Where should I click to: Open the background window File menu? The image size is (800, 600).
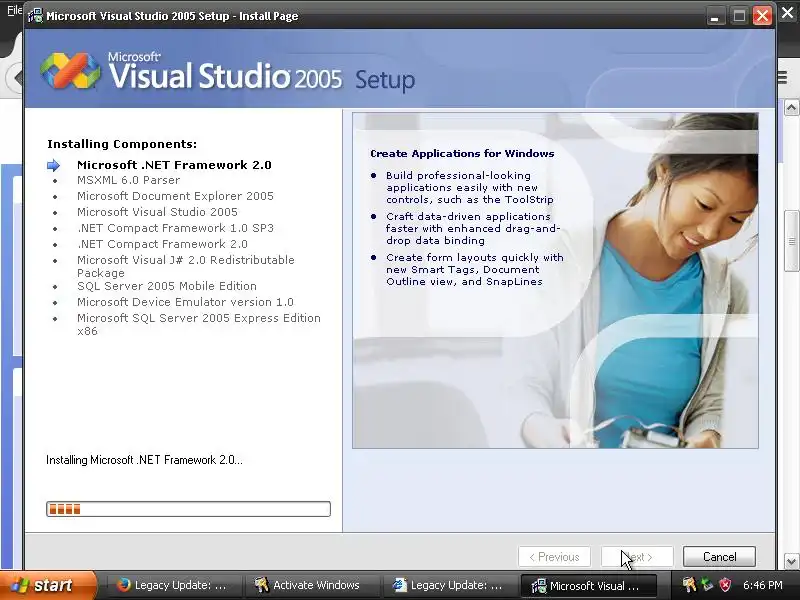click(x=14, y=10)
